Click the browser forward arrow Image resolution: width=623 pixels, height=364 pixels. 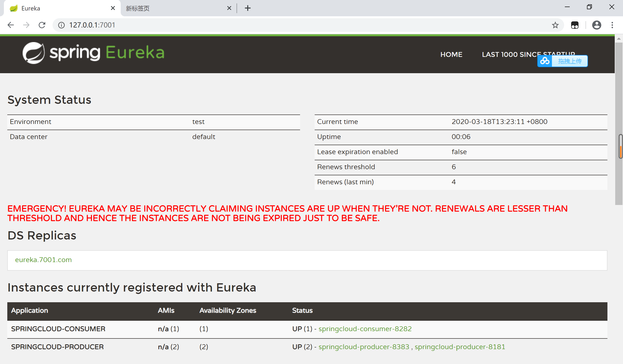tap(26, 25)
